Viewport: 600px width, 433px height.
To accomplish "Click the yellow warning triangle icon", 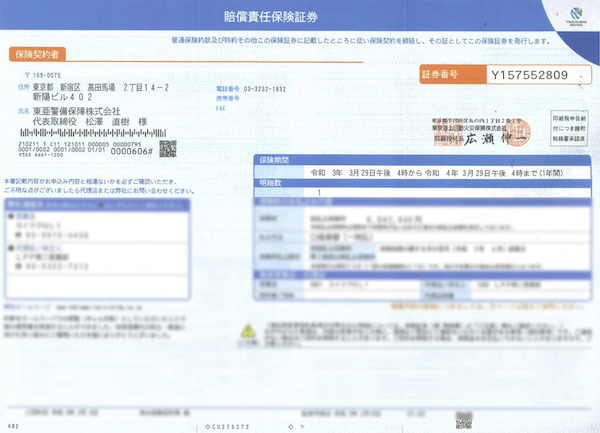I will [x=248, y=331].
